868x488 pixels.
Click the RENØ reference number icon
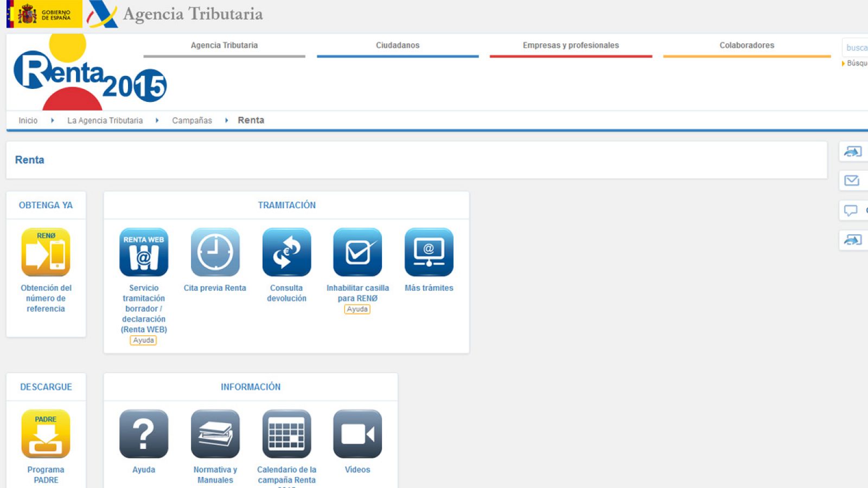click(46, 253)
